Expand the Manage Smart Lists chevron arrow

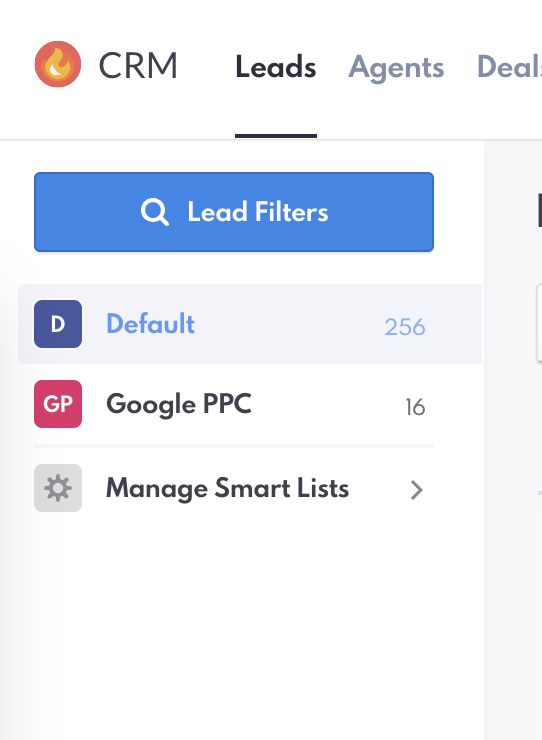pyautogui.click(x=416, y=490)
